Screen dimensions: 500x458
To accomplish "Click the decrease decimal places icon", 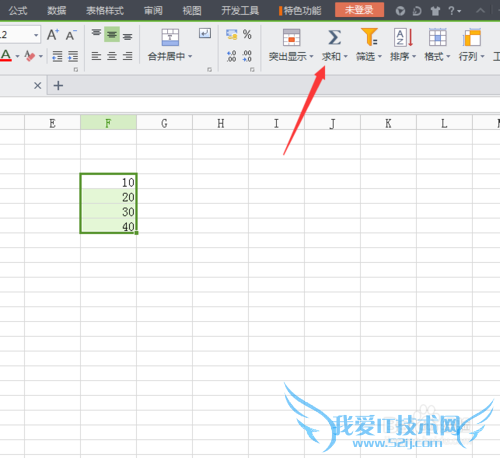I will click(x=247, y=56).
